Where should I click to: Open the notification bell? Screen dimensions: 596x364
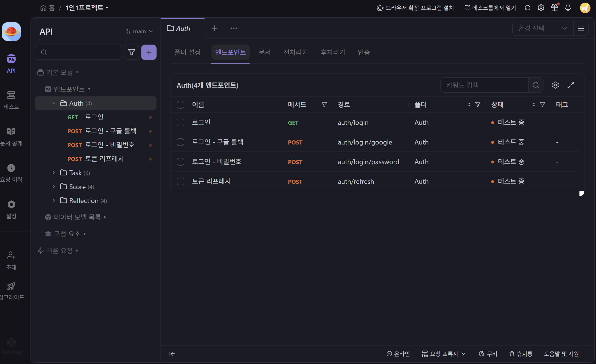pos(568,8)
